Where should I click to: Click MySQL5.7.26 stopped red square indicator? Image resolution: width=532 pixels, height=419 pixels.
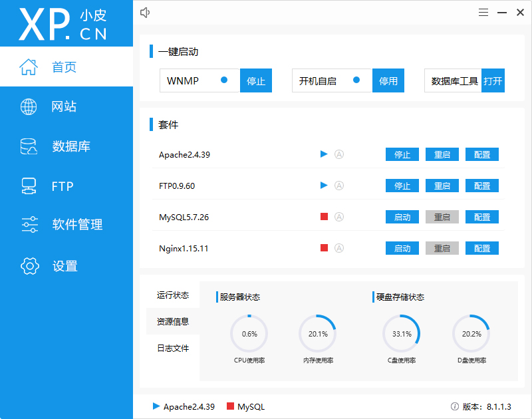click(x=324, y=216)
